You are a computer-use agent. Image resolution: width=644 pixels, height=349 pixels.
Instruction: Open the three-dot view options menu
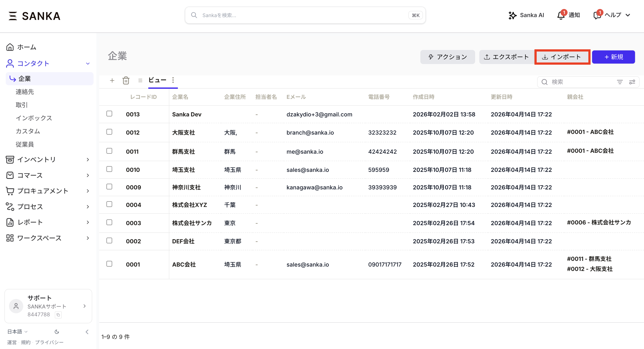(173, 80)
